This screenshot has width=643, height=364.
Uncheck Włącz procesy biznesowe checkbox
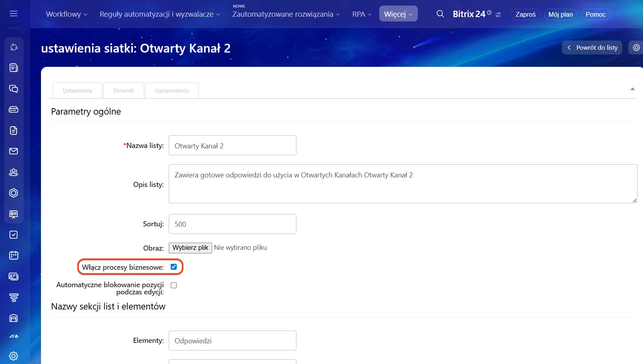click(x=174, y=267)
